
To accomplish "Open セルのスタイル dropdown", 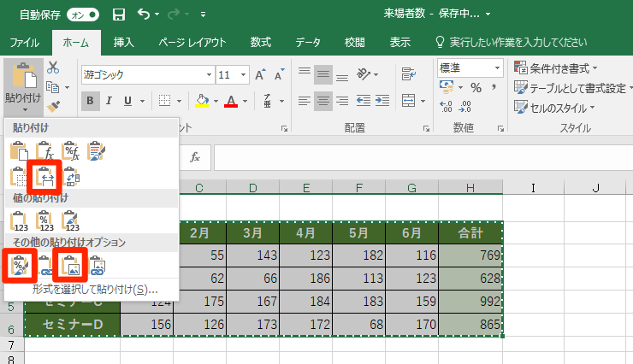I will click(554, 108).
